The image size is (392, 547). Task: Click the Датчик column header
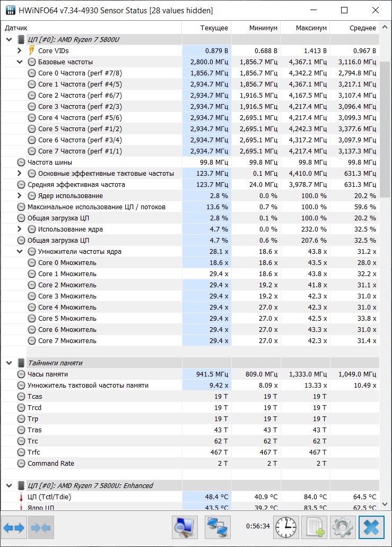pyautogui.click(x=91, y=28)
